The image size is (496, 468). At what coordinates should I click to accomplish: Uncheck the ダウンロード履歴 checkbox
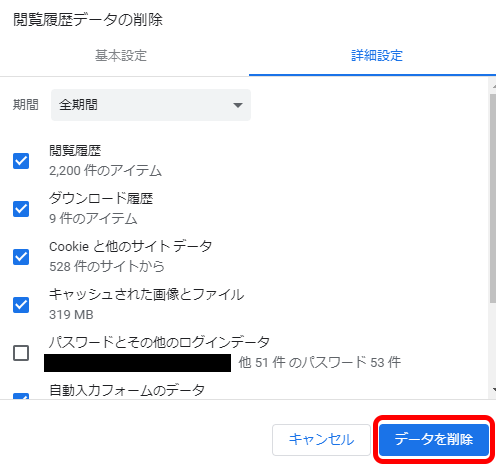pyautogui.click(x=21, y=209)
